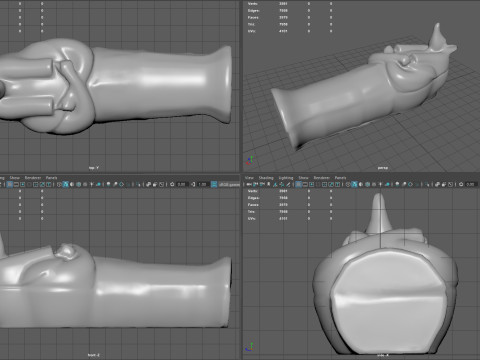480x360 pixels.
Task: Enable Smooth Shade All in side view
Action: pos(354,184)
